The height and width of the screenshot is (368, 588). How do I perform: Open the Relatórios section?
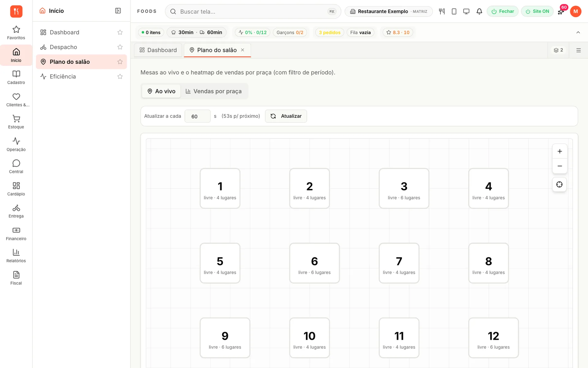point(16,256)
